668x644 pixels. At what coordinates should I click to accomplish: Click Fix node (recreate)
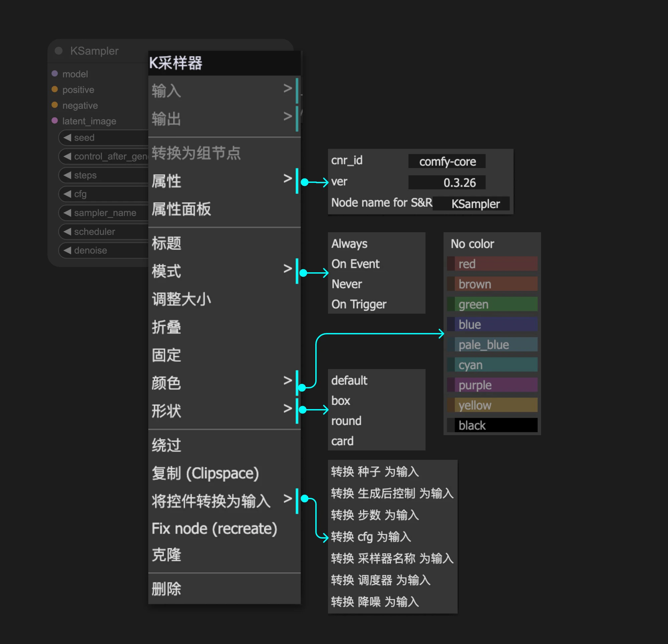point(214,529)
